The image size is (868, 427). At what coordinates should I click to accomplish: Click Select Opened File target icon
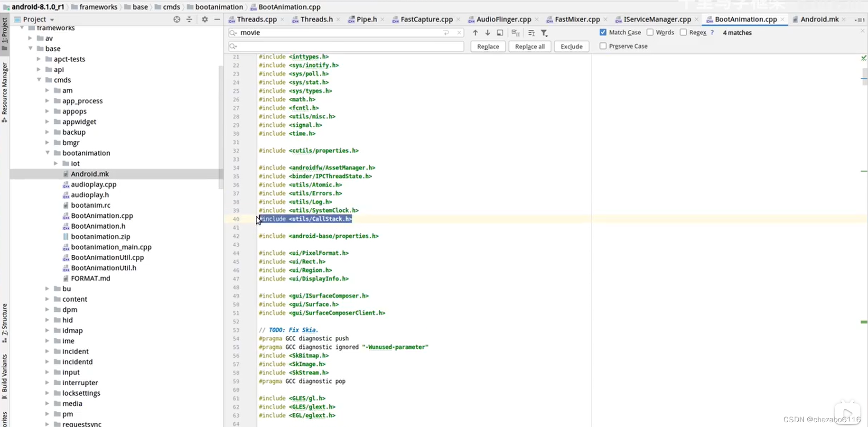(x=177, y=19)
